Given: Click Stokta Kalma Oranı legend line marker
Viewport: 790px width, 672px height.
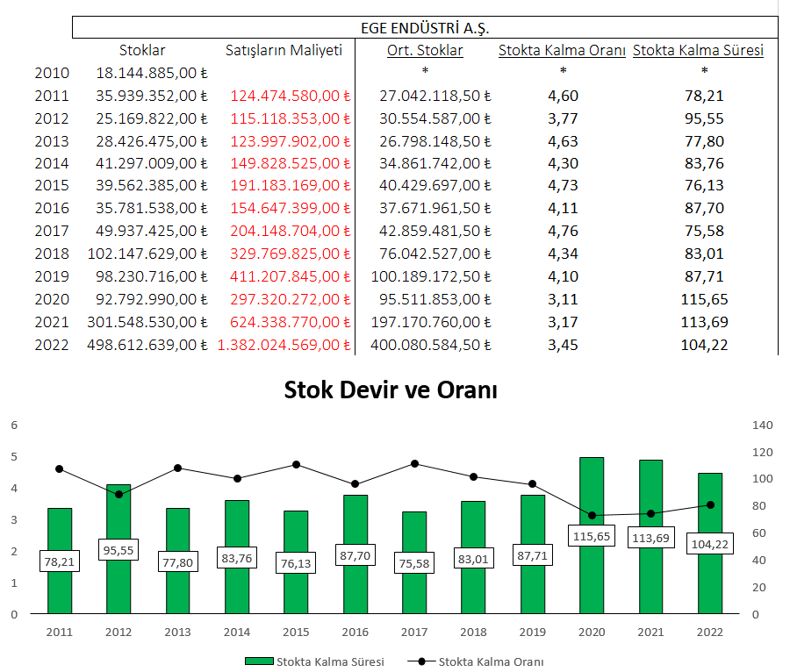Looking at the screenshot, I should pos(421,661).
